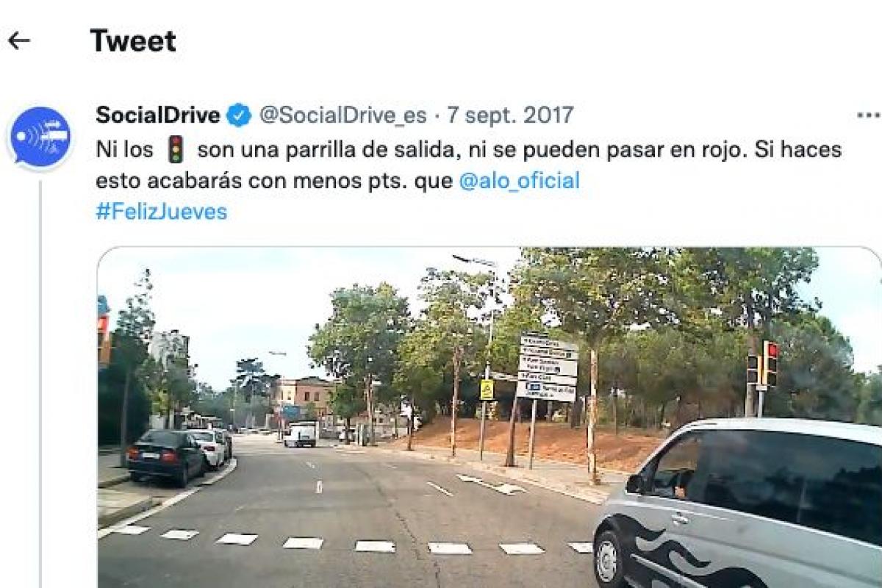The height and width of the screenshot is (588, 882).
Task: Click the traffic light emoji in the tweet
Action: (x=175, y=150)
